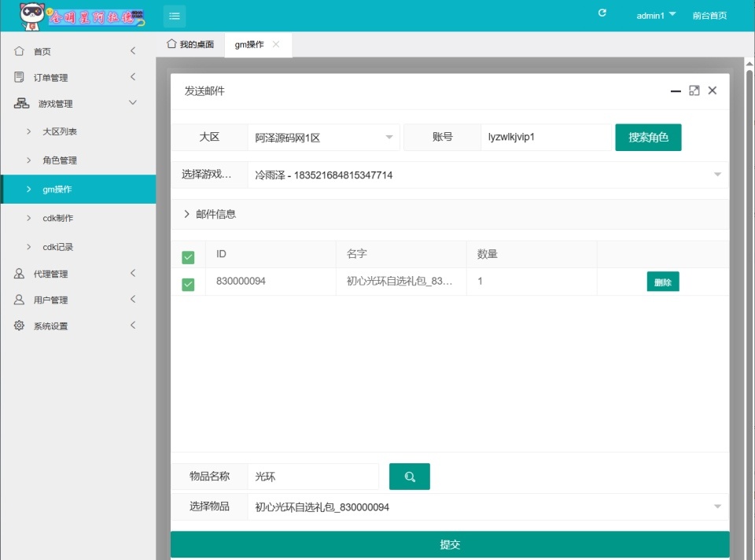
Task: Submit the mail with 提交 button
Action: [x=450, y=544]
